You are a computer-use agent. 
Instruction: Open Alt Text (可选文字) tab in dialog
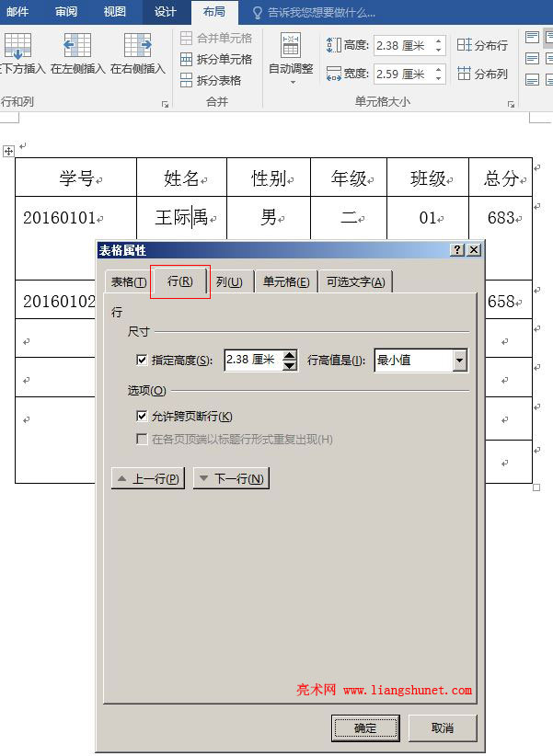[356, 282]
